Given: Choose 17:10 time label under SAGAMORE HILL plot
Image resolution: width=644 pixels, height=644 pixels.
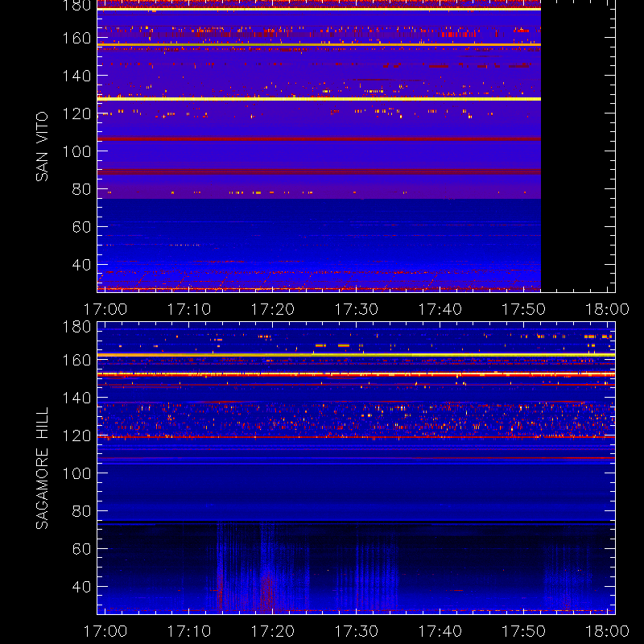Looking at the screenshot, I should pyautogui.click(x=189, y=631).
